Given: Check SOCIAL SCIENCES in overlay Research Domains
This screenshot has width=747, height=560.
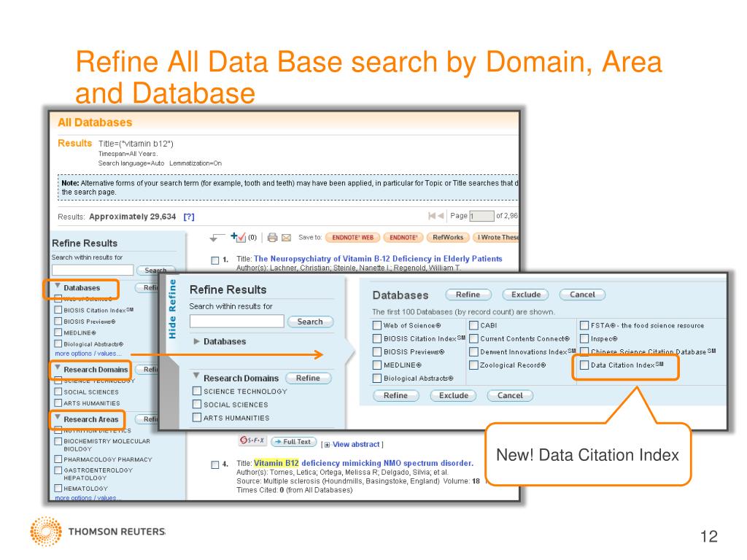Looking at the screenshot, I should coord(197,404).
